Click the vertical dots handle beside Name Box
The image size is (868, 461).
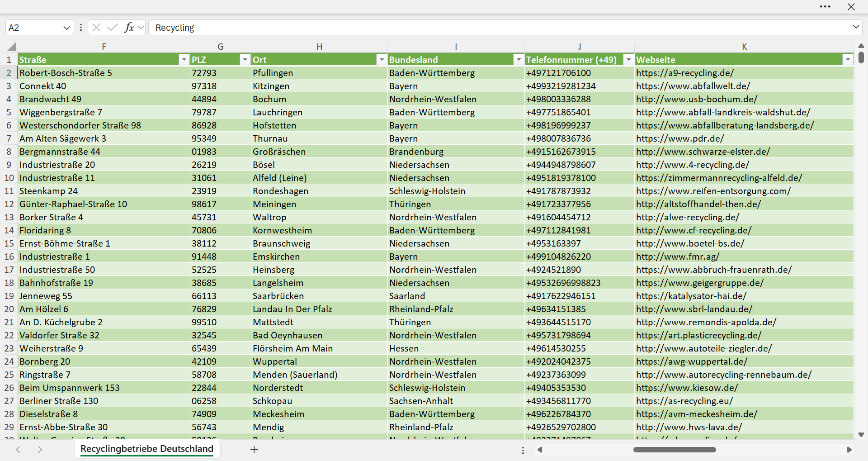point(81,28)
